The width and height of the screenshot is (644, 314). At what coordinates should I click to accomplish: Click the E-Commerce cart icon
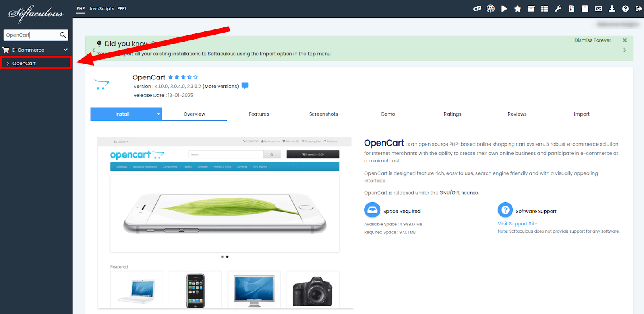[x=6, y=50]
